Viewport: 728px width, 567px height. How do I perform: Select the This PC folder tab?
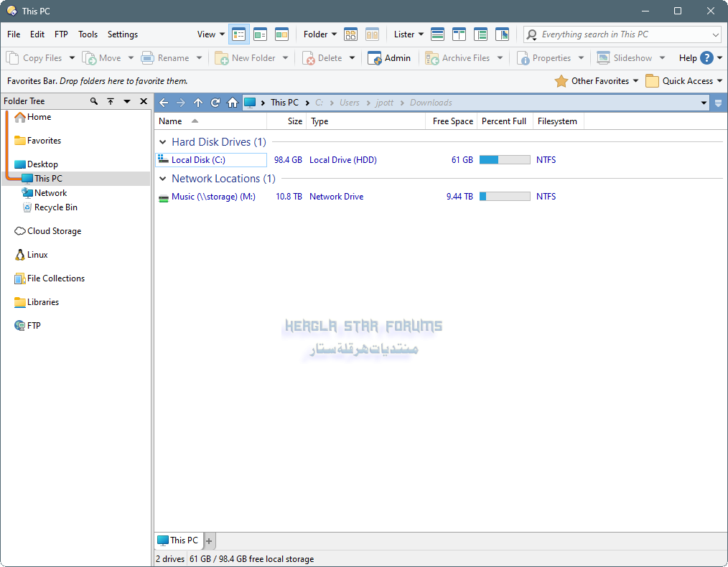pos(178,540)
